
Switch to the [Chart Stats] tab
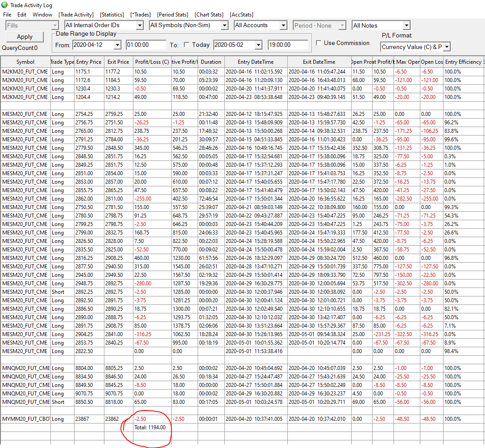click(209, 15)
